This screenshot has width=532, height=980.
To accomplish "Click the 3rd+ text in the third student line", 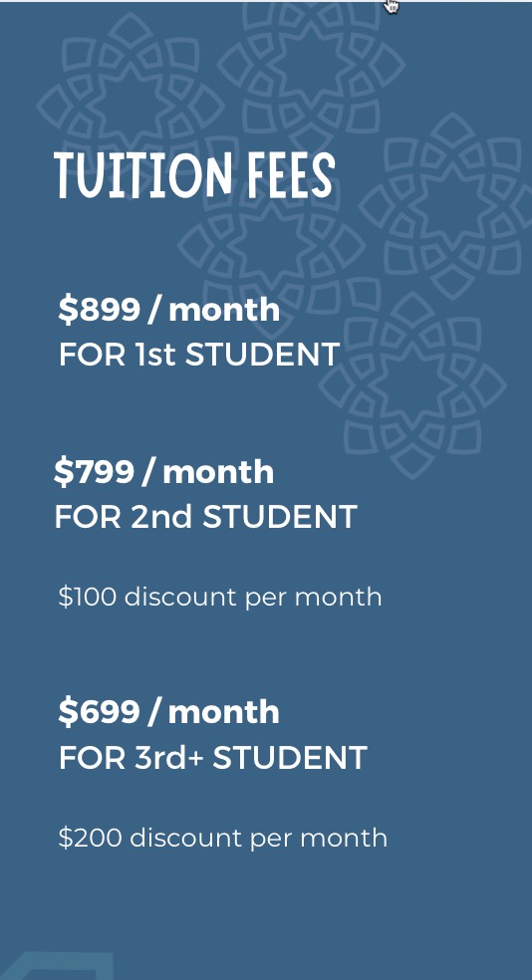I will coord(168,758).
